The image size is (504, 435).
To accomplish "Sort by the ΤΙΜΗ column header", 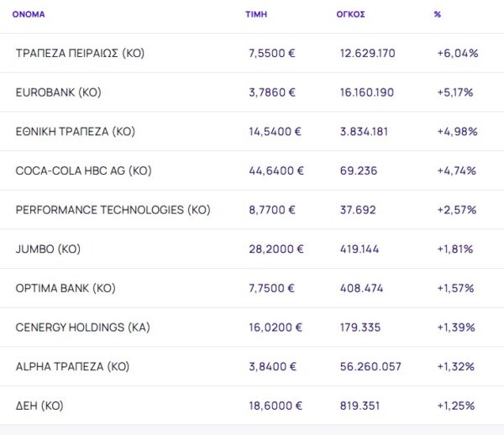I will [x=256, y=15].
